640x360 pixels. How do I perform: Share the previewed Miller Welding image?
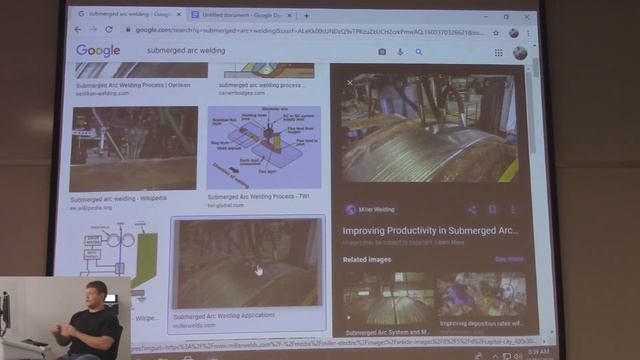click(x=472, y=210)
